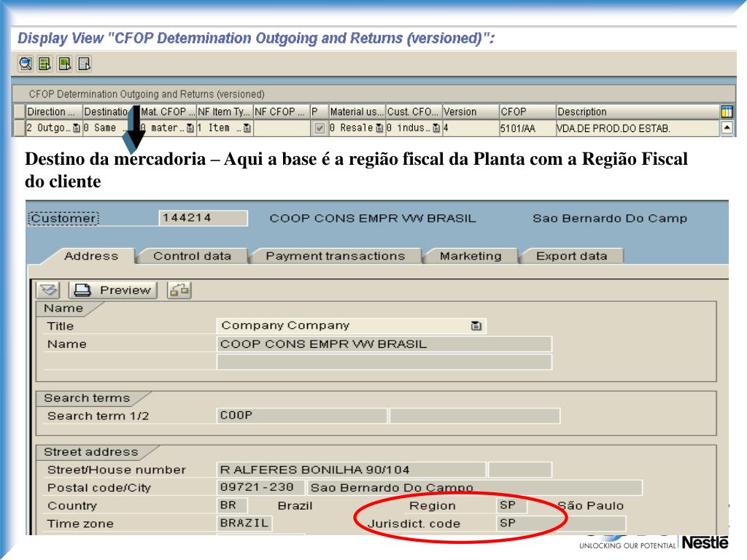
Task: Click the address expand icon beside Preview
Action: 48,290
